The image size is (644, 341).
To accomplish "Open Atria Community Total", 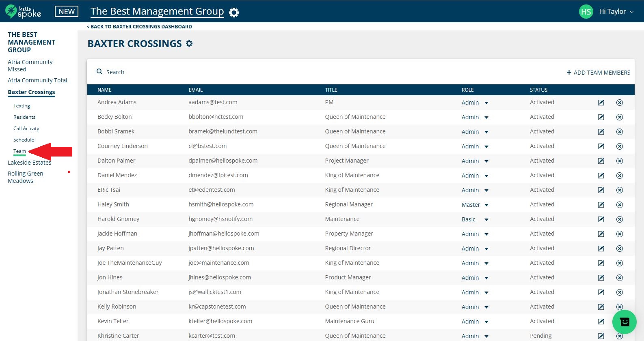I will click(37, 80).
